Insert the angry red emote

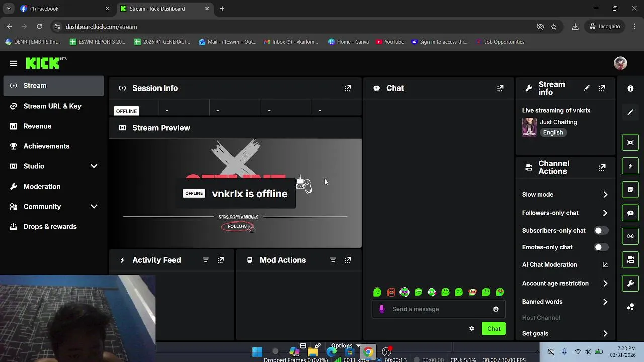pyautogui.click(x=391, y=292)
